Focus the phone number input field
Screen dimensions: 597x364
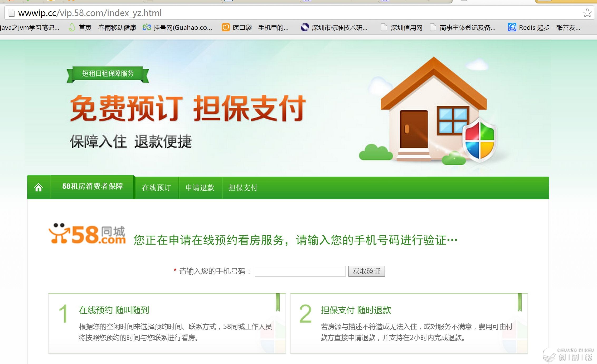coord(300,271)
